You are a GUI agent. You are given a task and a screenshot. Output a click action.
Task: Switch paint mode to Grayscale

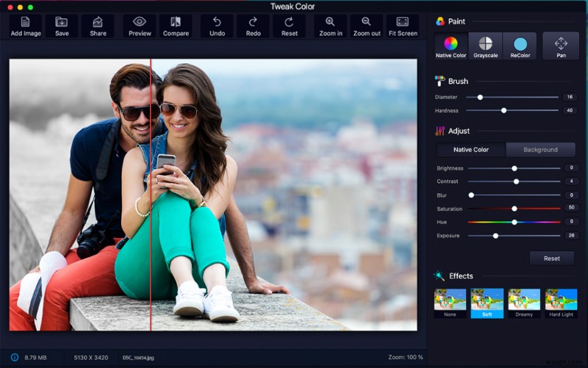(x=485, y=46)
